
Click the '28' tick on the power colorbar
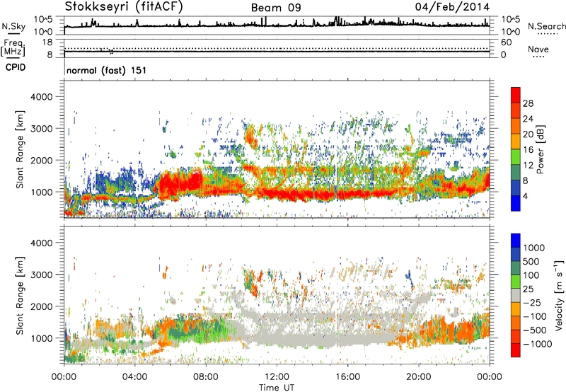[528, 103]
